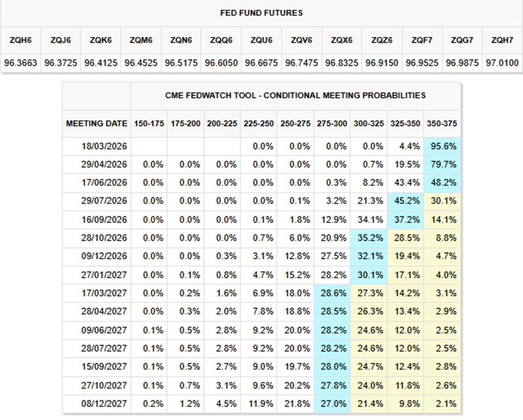Select the ZQH6 futures column header
This screenshot has height=420, width=523.
tap(20, 40)
